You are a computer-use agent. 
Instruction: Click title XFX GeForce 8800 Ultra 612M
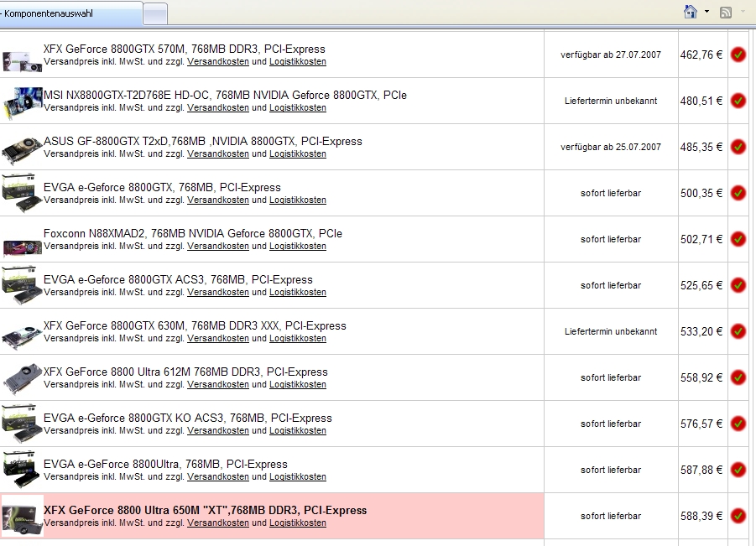[185, 372]
